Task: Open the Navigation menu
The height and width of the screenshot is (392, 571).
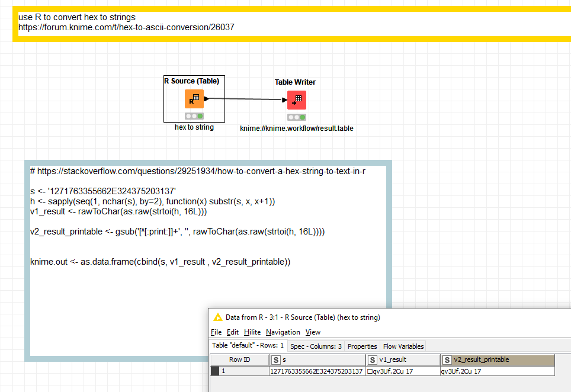Action: pyautogui.click(x=283, y=332)
